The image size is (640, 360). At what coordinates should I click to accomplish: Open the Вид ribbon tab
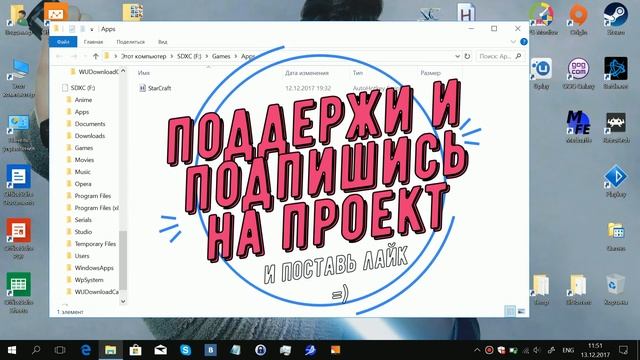(162, 42)
